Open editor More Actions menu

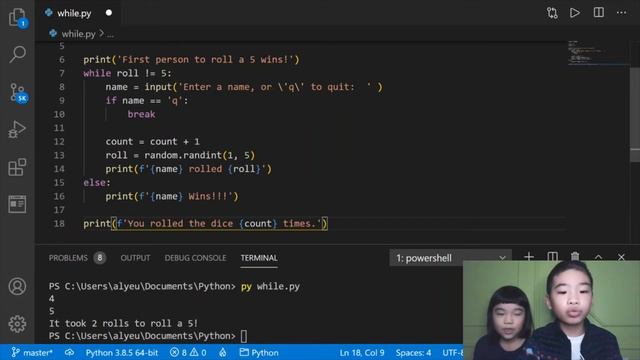[621, 13]
